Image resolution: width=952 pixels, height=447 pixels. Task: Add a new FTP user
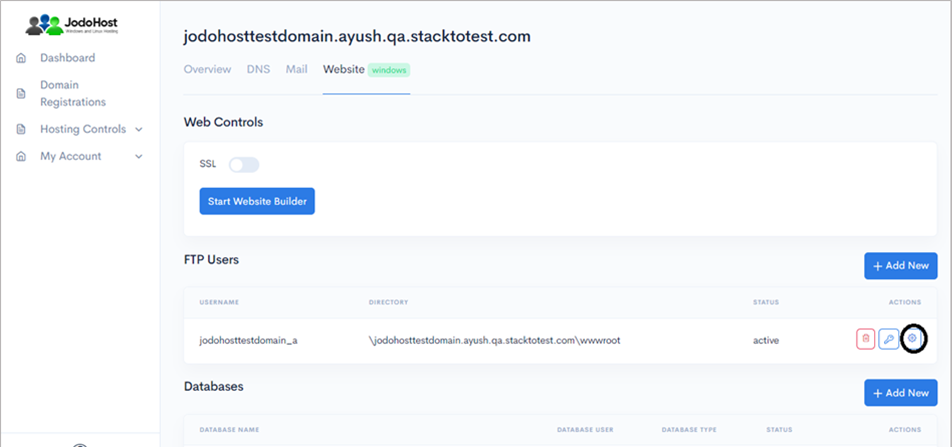tap(900, 266)
